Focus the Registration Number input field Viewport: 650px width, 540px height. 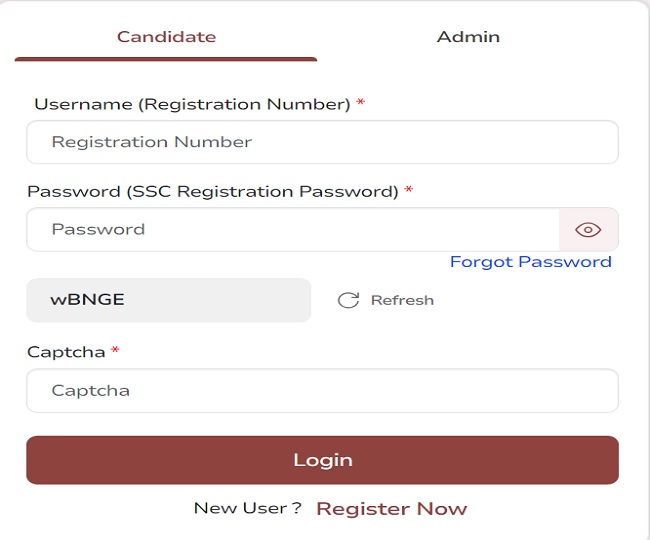[x=322, y=142]
